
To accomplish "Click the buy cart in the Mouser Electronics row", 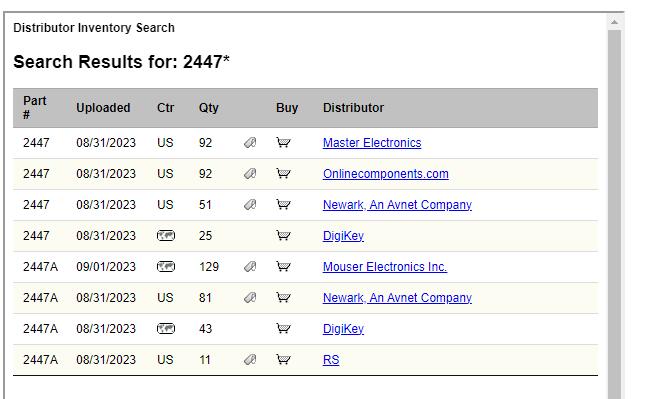I will click(x=284, y=266).
